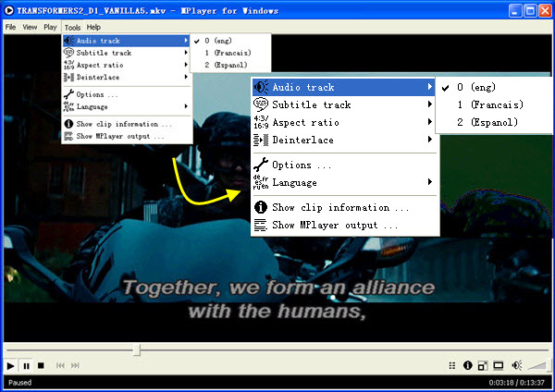Open the File menu
This screenshot has width=555, height=392.
[10, 27]
